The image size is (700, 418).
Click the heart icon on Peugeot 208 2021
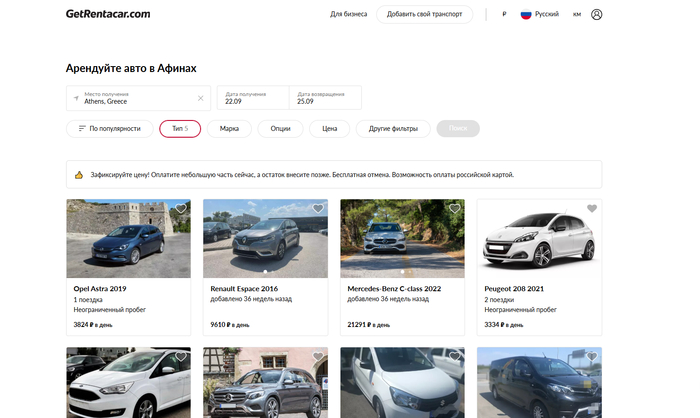[591, 209]
